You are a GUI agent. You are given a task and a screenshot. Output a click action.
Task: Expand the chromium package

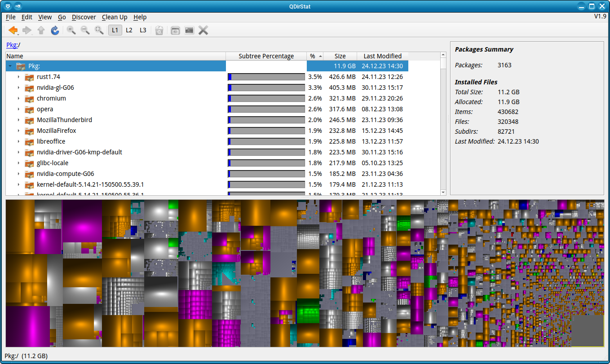pos(18,98)
